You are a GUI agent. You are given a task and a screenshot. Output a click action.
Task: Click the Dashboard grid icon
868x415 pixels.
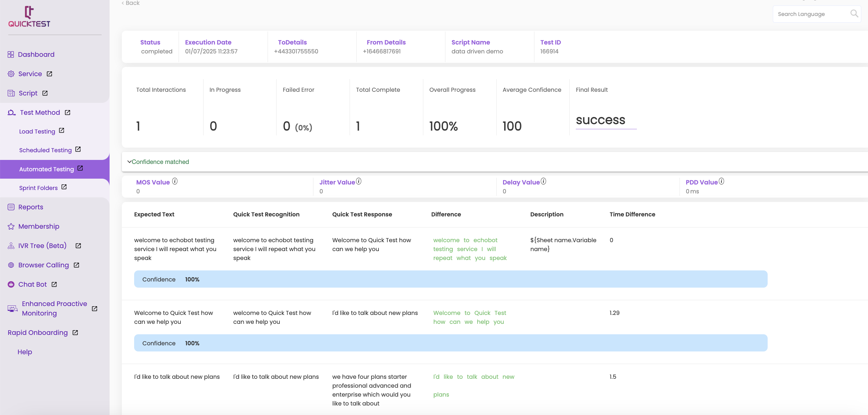pyautogui.click(x=11, y=54)
